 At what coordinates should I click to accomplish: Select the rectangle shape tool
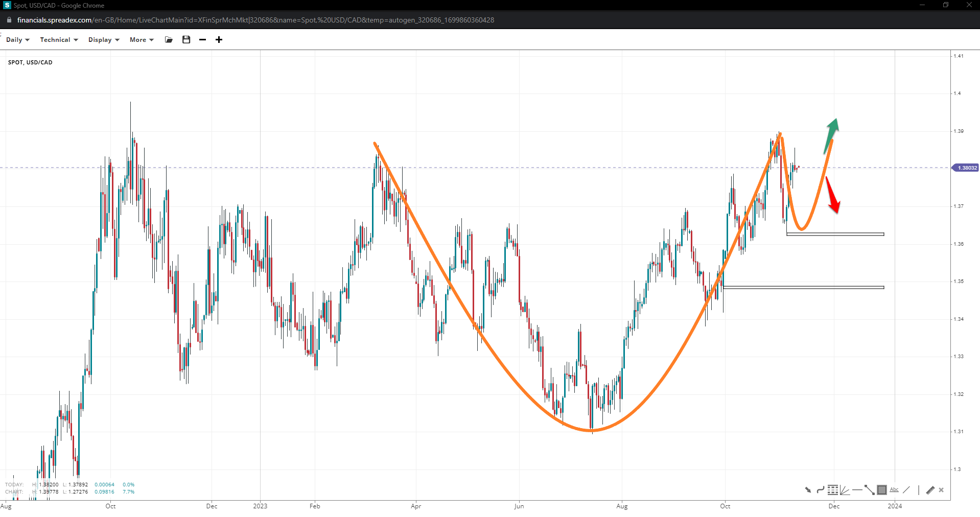882,490
